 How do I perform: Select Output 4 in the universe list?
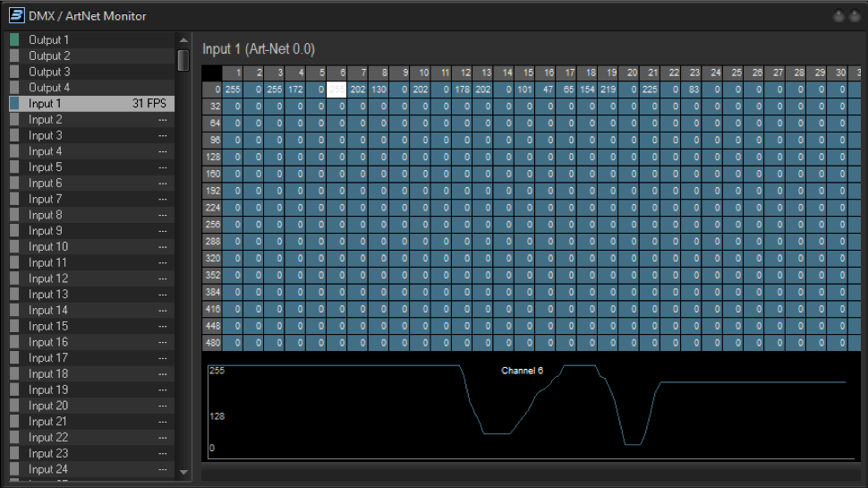pos(92,88)
